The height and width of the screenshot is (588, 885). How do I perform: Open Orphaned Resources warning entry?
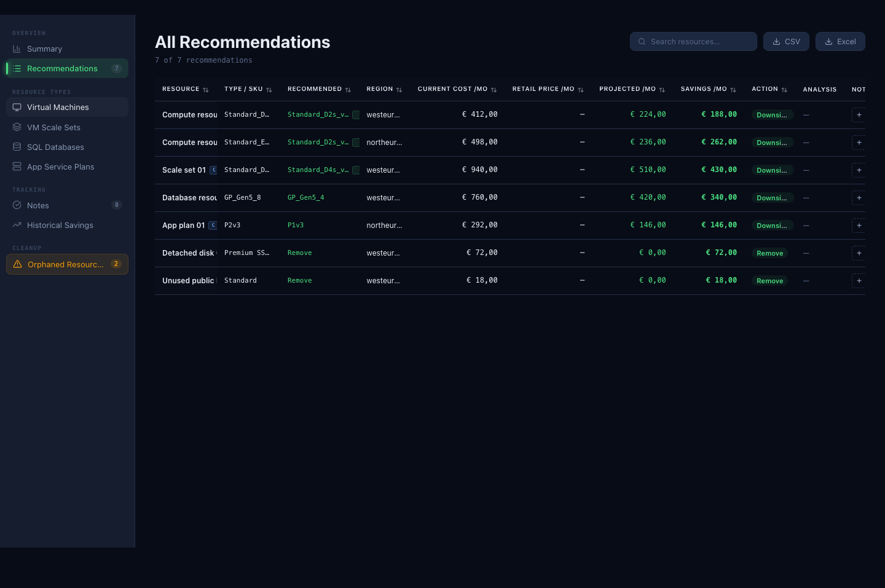pos(67,264)
